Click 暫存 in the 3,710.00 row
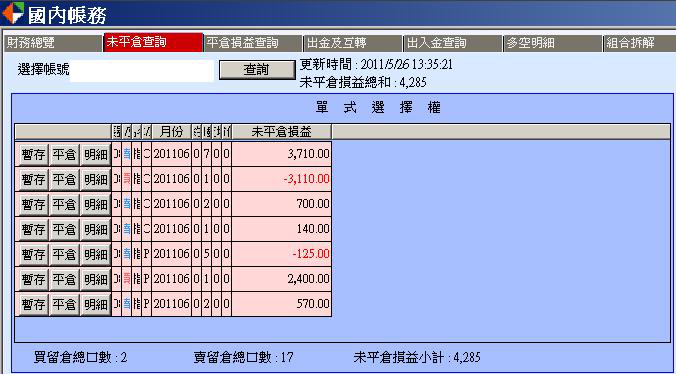Image resolution: width=676 pixels, height=374 pixels. click(x=34, y=155)
